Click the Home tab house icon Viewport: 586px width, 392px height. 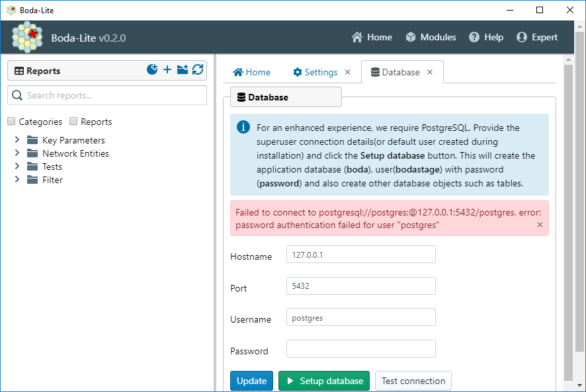point(237,72)
